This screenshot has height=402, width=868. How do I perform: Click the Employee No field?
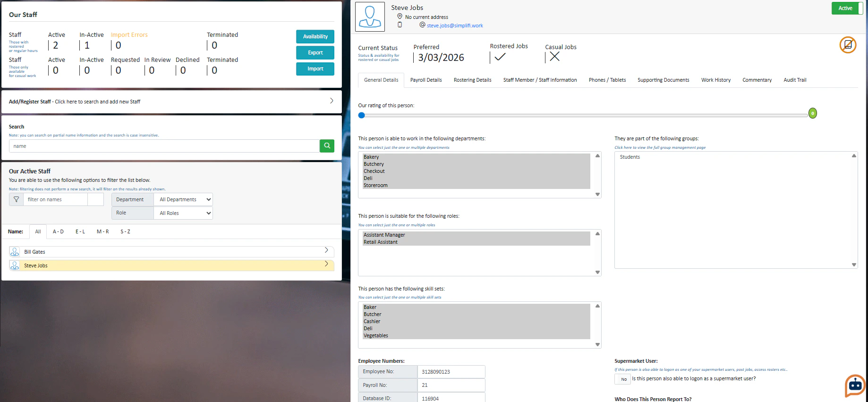(451, 372)
